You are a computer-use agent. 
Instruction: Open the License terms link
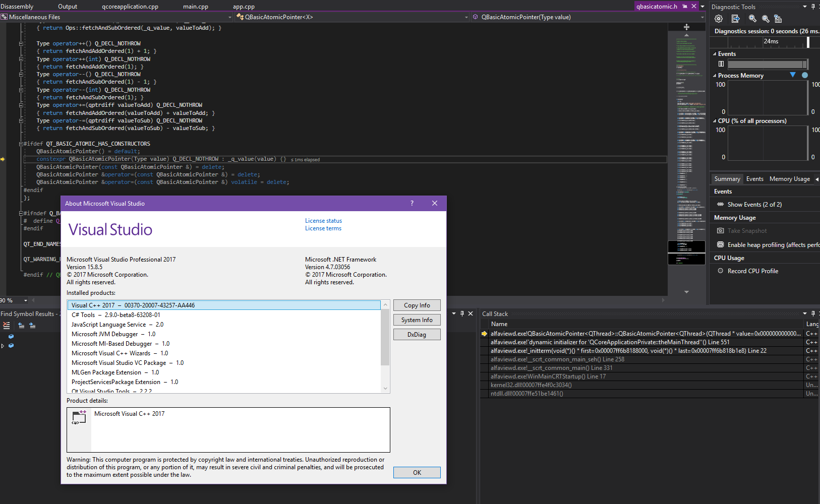pyautogui.click(x=323, y=228)
